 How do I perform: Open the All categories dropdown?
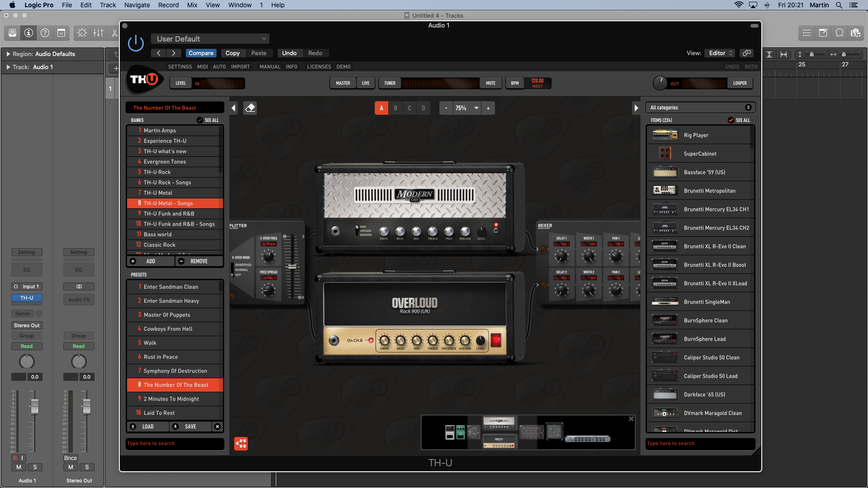(x=700, y=108)
